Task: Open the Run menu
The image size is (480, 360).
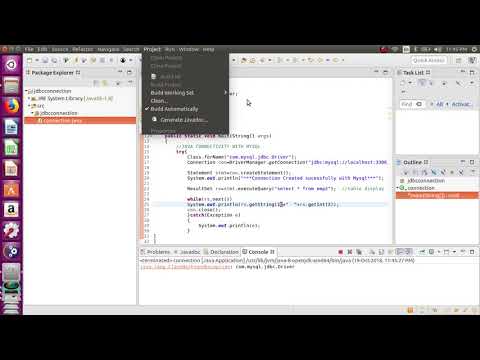Action: 170,49
